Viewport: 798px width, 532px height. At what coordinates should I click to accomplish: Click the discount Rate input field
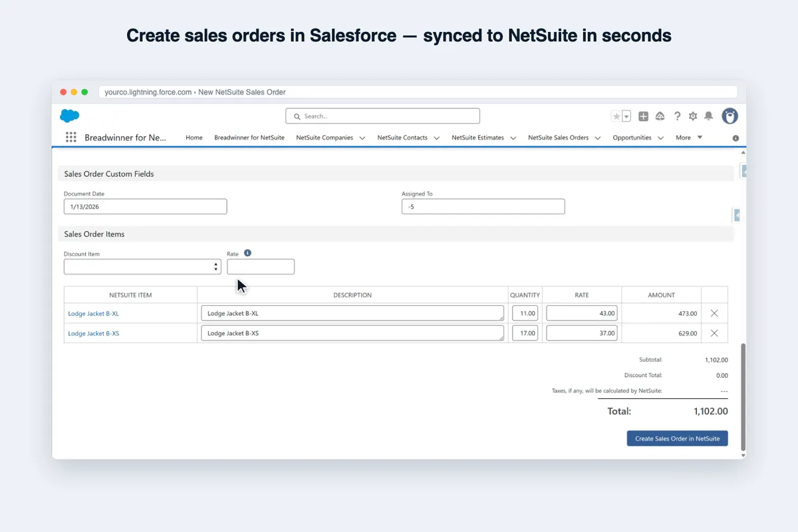click(x=261, y=267)
